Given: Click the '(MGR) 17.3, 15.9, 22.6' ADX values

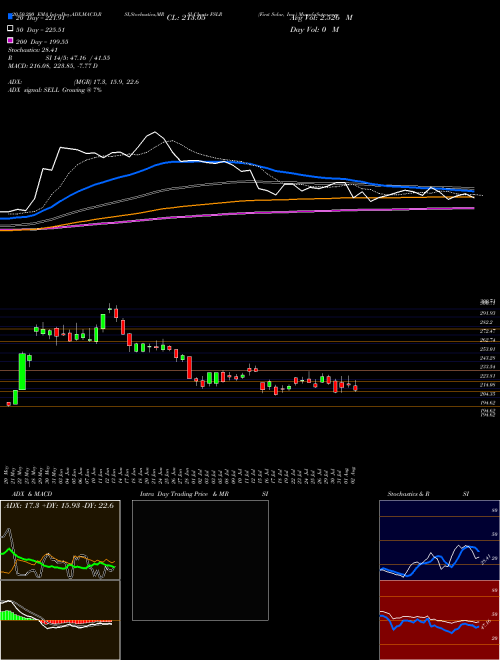Looking at the screenshot, I should click(106, 82).
